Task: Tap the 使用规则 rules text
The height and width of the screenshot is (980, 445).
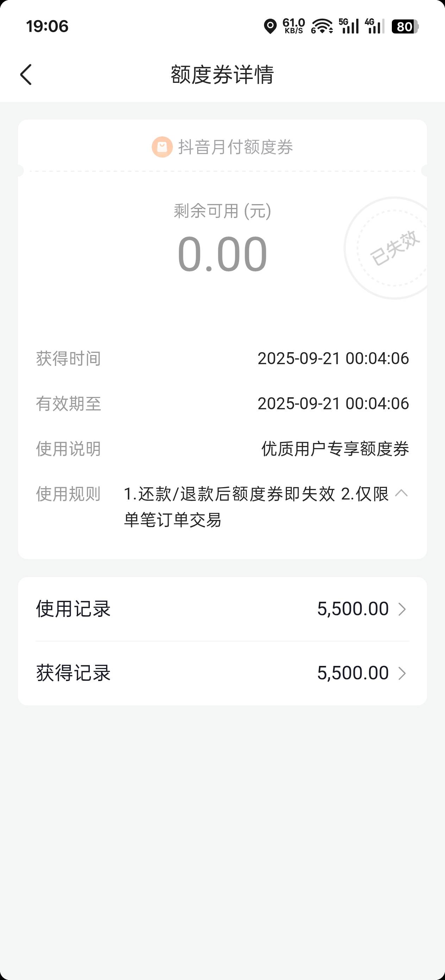Action: coord(256,506)
